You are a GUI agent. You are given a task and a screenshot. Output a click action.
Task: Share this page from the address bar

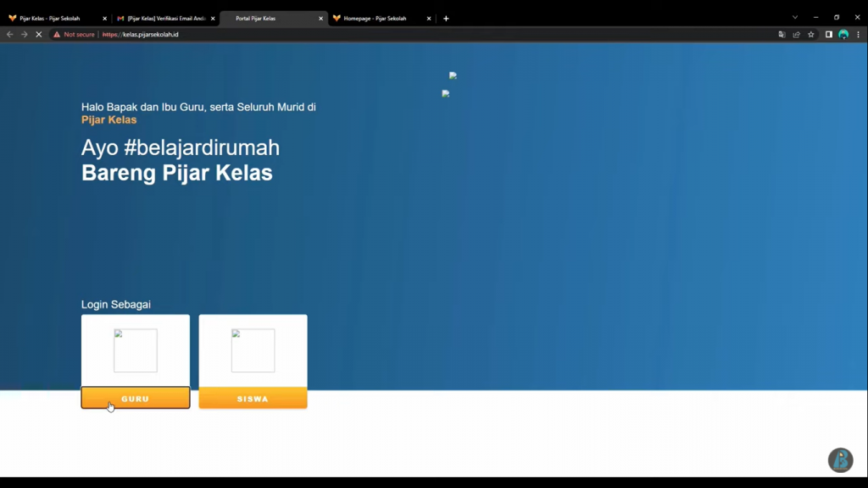pos(796,35)
